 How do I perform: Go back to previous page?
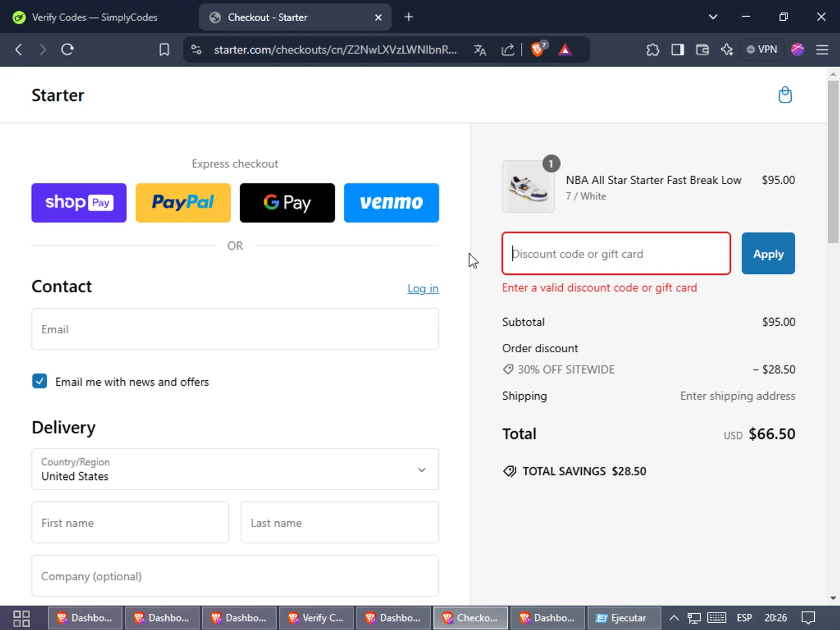(18, 50)
